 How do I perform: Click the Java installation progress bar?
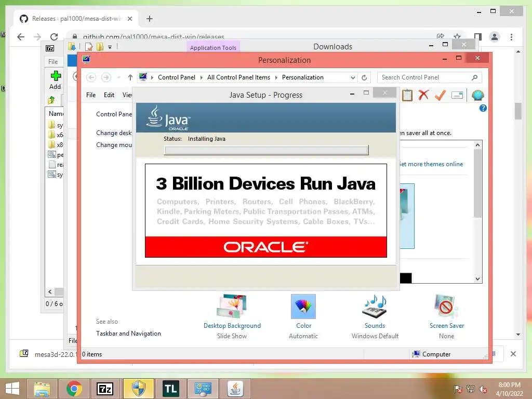(267, 150)
